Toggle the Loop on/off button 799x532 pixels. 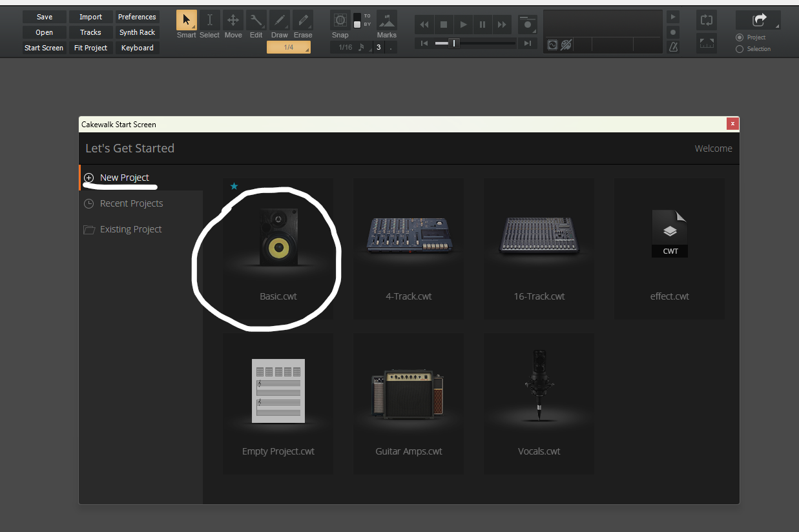[707, 19]
